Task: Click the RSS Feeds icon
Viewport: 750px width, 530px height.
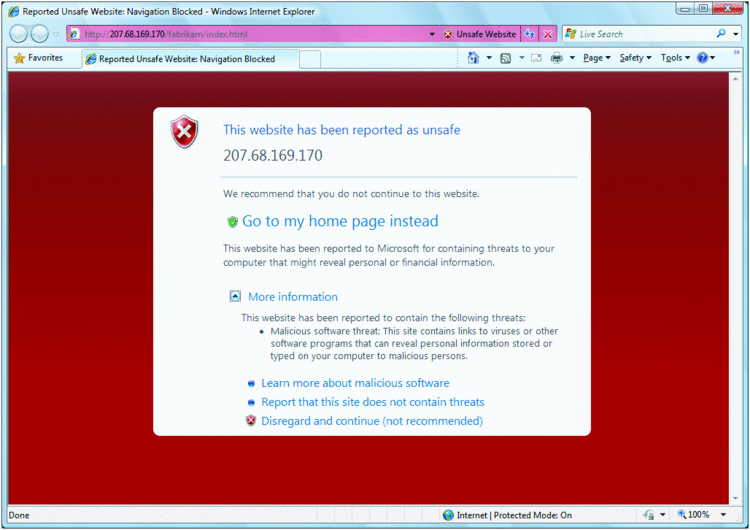Action: [x=506, y=58]
